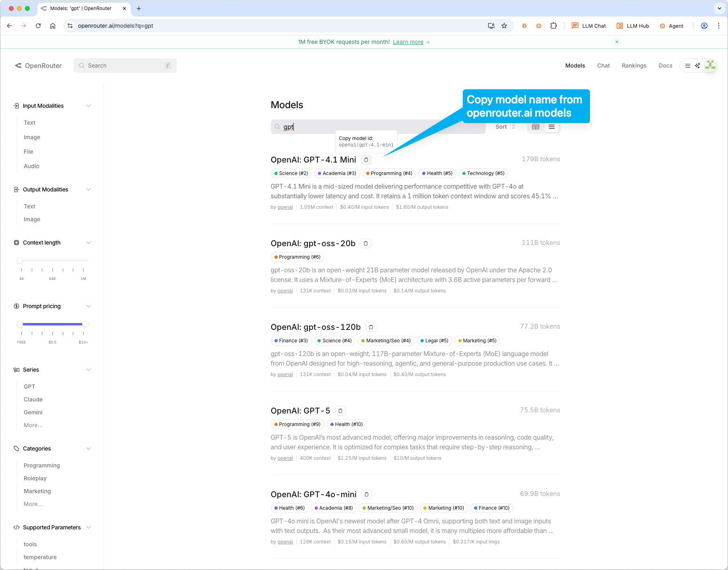This screenshot has height=570, width=728.
Task: Open the Rankings tab
Action: tap(634, 66)
